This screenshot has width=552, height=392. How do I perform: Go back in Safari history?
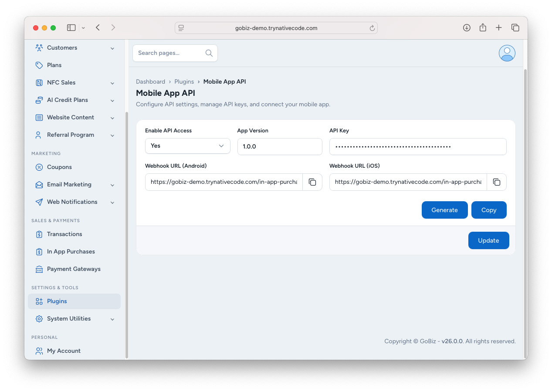[98, 28]
